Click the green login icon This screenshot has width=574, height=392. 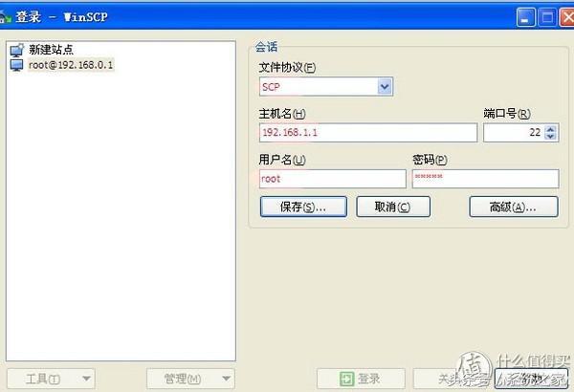(346, 379)
